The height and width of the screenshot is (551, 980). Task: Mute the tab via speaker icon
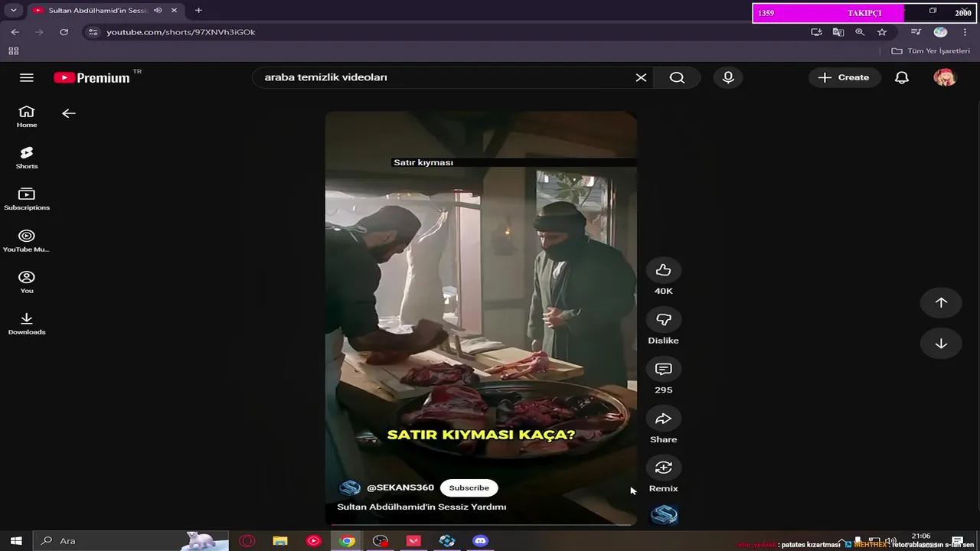coord(158,11)
